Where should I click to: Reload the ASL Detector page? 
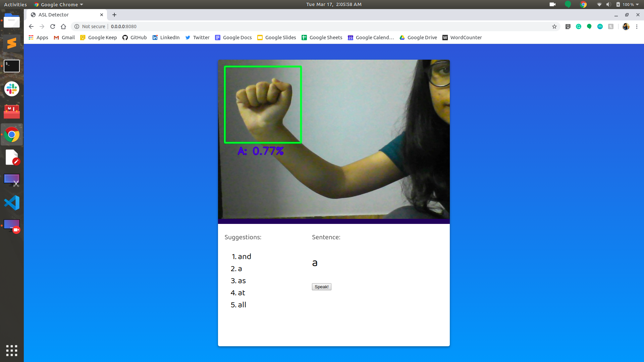click(x=53, y=26)
